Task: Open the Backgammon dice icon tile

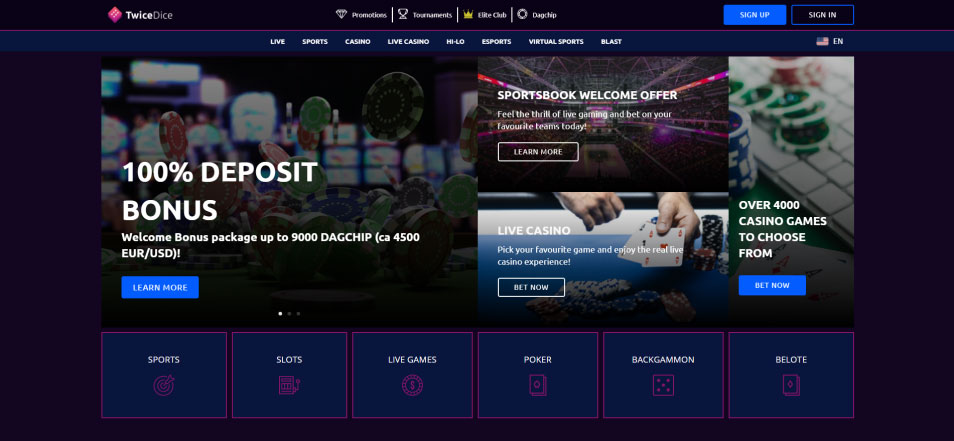Action: (x=663, y=375)
